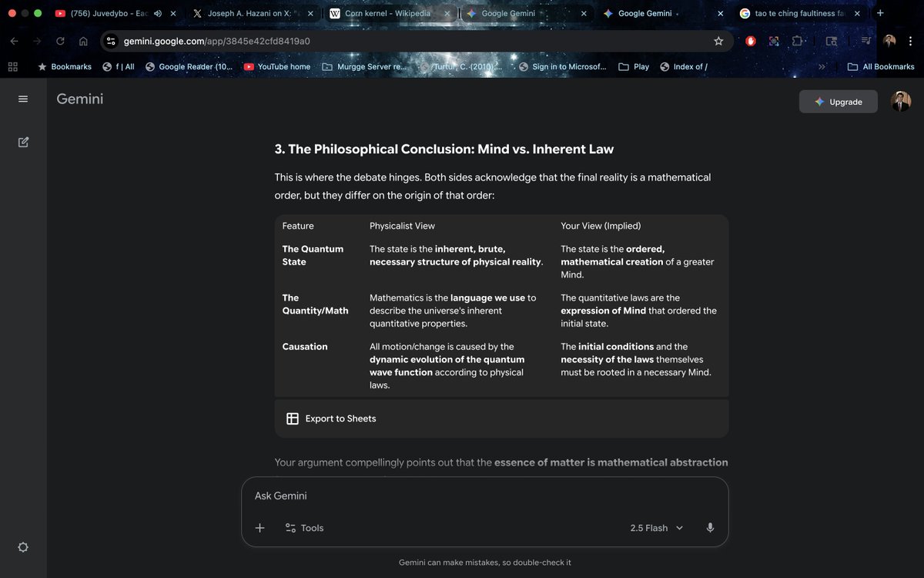This screenshot has width=924, height=578.
Task: Open the media controls music note icon
Action: pyautogui.click(x=866, y=41)
